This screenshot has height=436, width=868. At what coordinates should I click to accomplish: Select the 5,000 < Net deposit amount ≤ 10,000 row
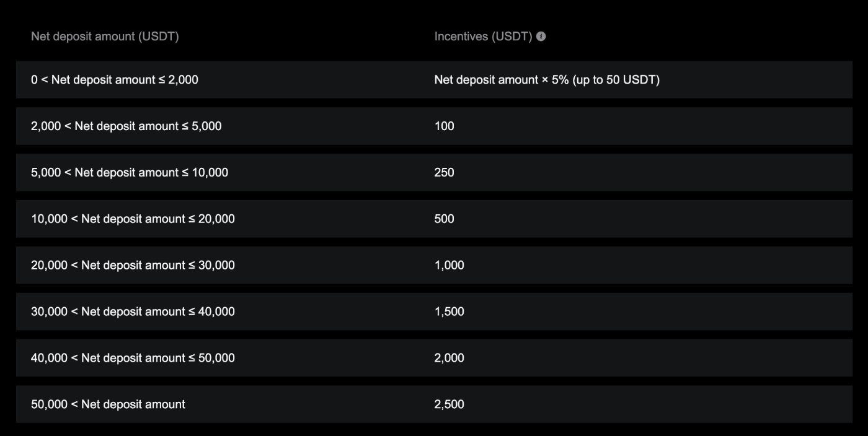point(130,173)
